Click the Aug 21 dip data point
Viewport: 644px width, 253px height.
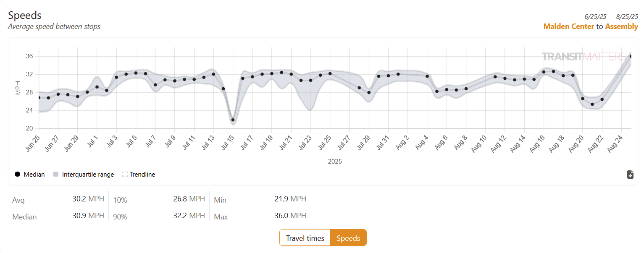pos(592,104)
